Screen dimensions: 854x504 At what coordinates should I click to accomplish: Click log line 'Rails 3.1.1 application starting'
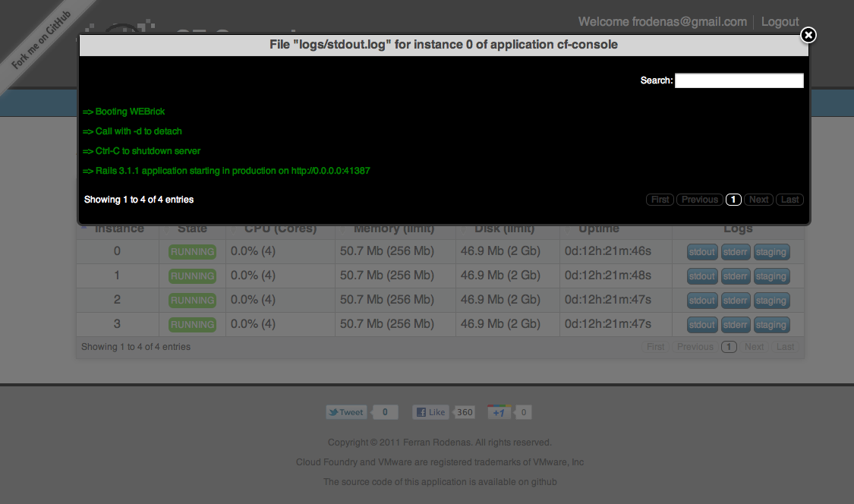pos(226,171)
